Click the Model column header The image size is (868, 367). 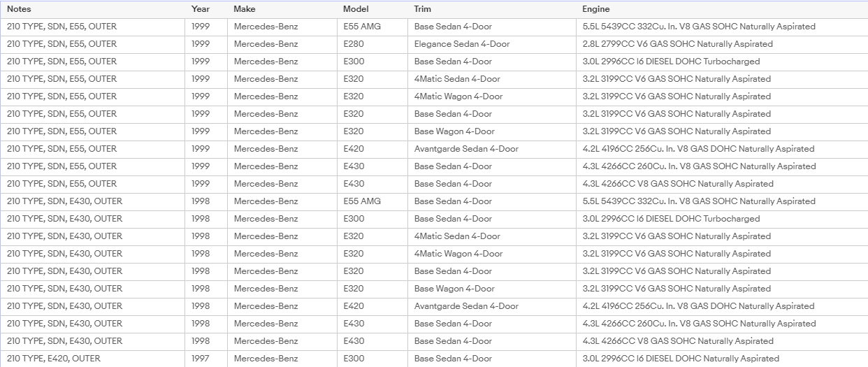click(372, 9)
